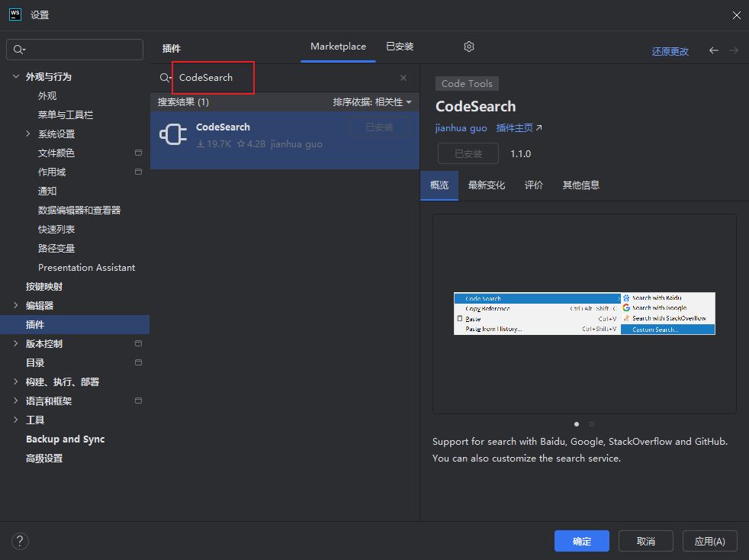The width and height of the screenshot is (749, 560).
Task: Click the forward navigation arrow
Action: (x=731, y=50)
